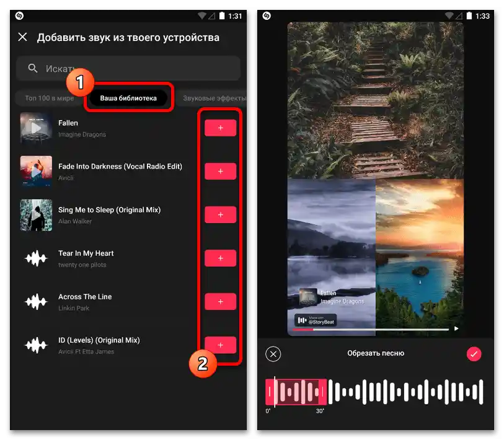
Task: Tap the @StoryBeat watermark badge
Action: (x=316, y=320)
